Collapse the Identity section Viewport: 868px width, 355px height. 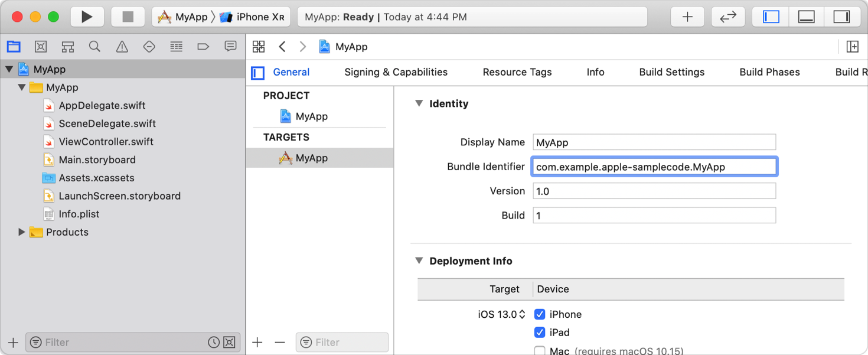[x=419, y=103]
